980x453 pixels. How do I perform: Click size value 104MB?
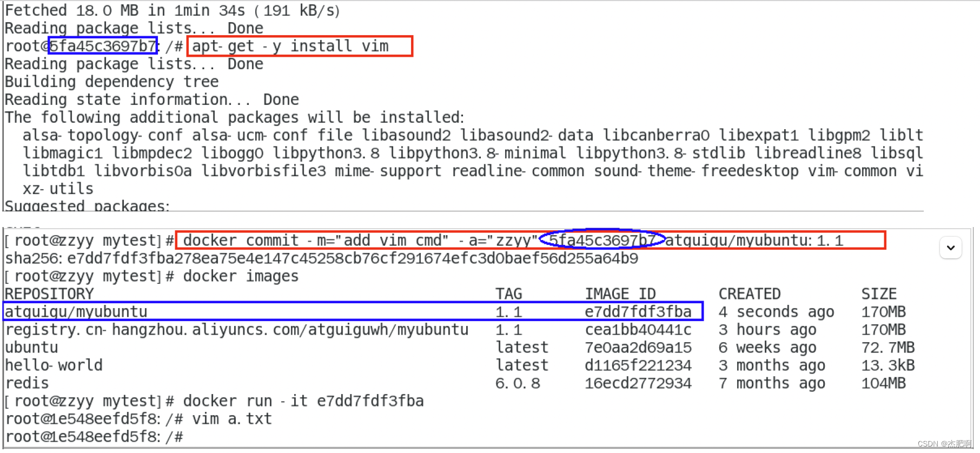pos(884,383)
